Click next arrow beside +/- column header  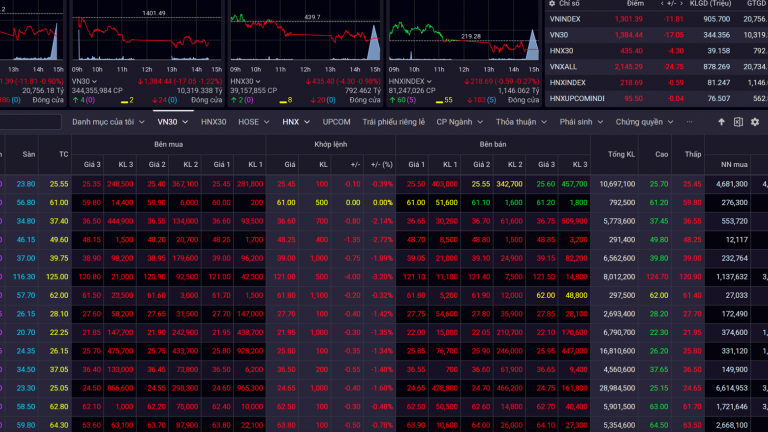[681, 3]
